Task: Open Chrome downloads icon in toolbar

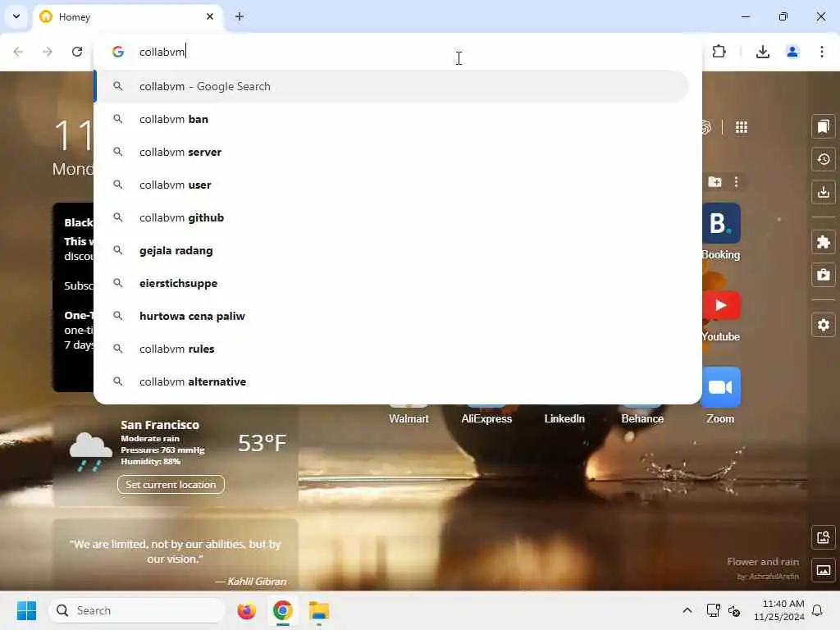Action: (x=763, y=52)
